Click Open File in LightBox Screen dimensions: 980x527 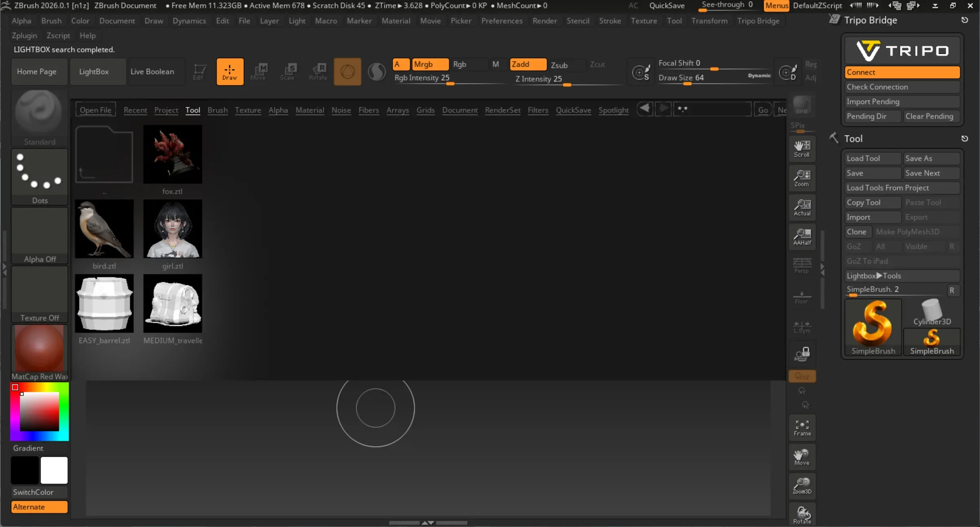pos(95,110)
